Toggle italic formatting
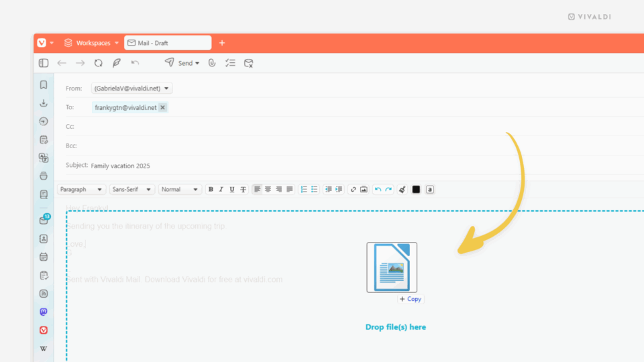 click(221, 189)
